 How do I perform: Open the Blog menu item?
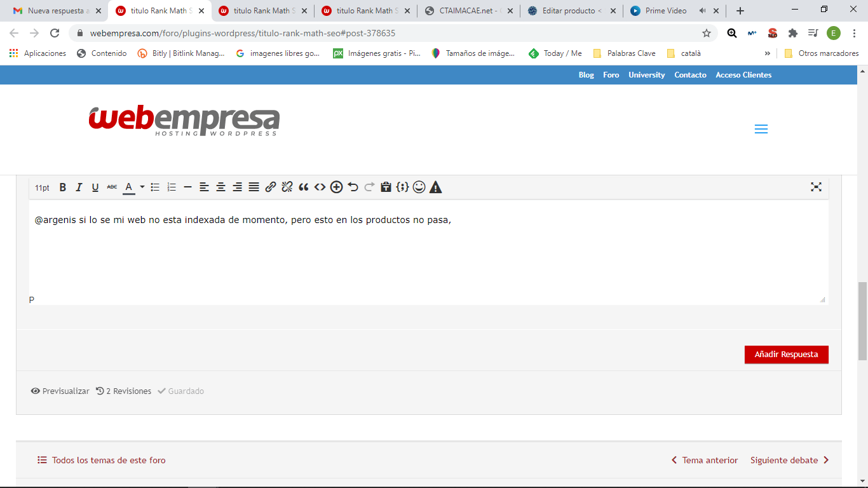click(587, 75)
